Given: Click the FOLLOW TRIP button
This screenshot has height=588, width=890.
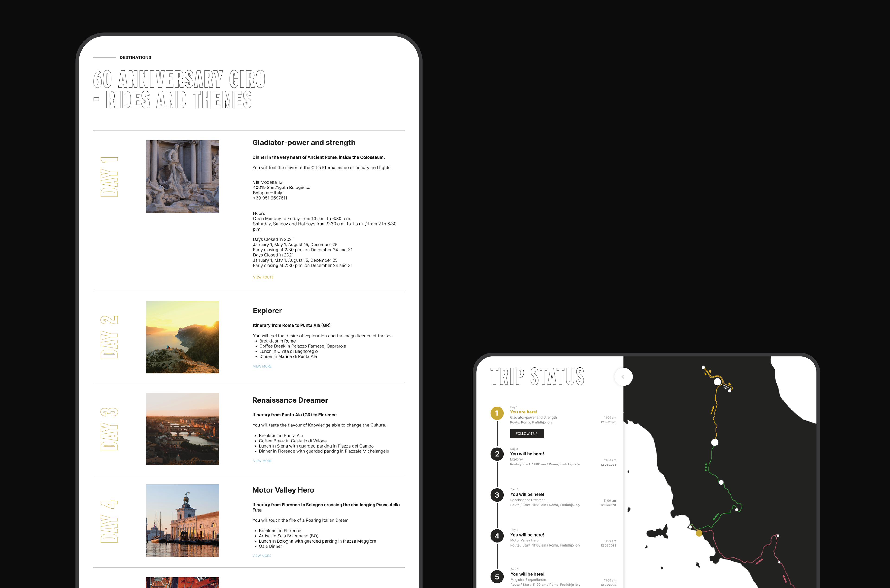Looking at the screenshot, I should point(527,433).
